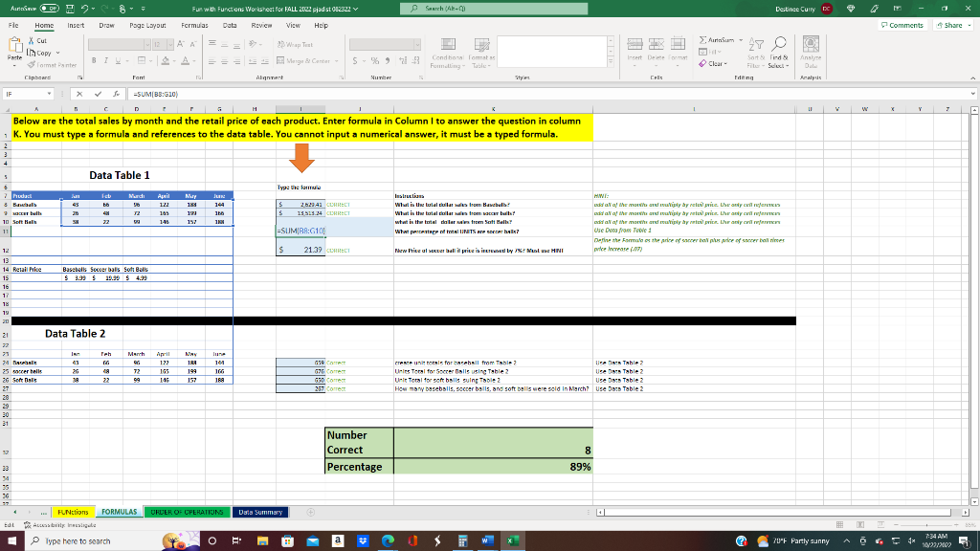This screenshot has height=551, width=980.
Task: Click the Insert Function fx icon
Action: click(116, 94)
